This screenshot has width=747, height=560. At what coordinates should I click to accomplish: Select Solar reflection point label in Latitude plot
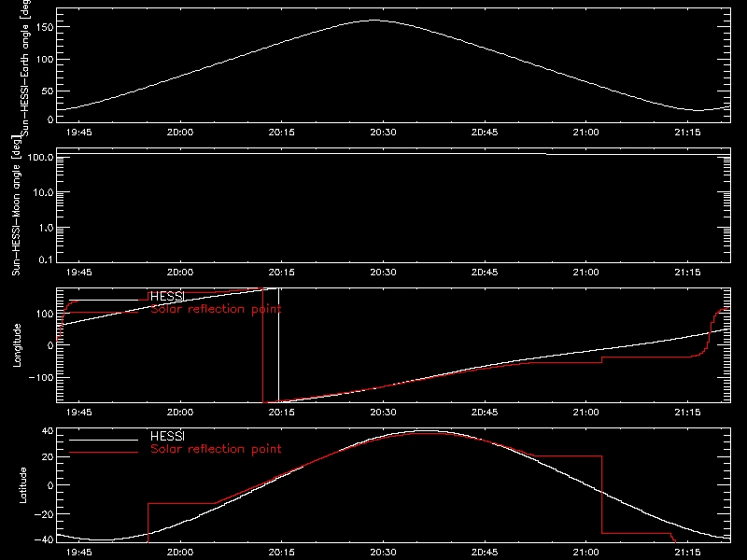[216, 449]
